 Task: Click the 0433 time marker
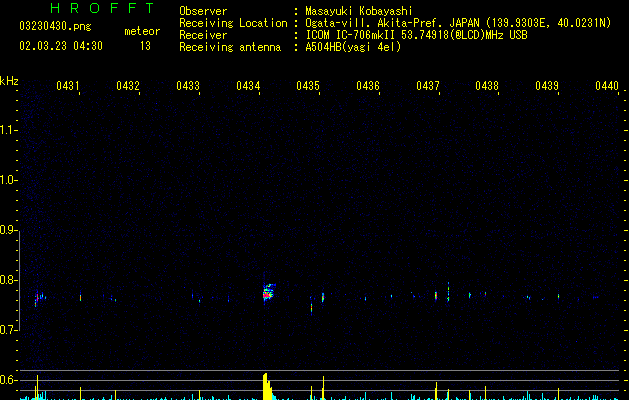point(188,86)
